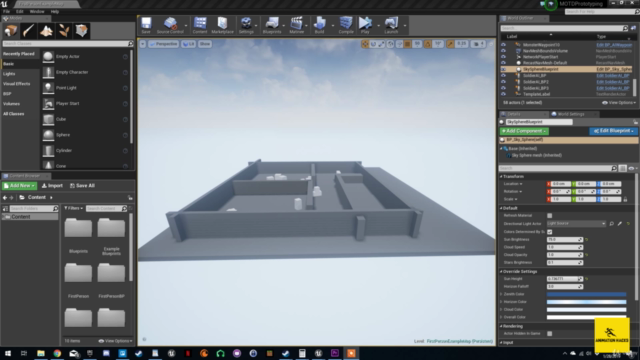
Task: Toggle Colors Determined By Sun checkbox
Action: coord(550,231)
